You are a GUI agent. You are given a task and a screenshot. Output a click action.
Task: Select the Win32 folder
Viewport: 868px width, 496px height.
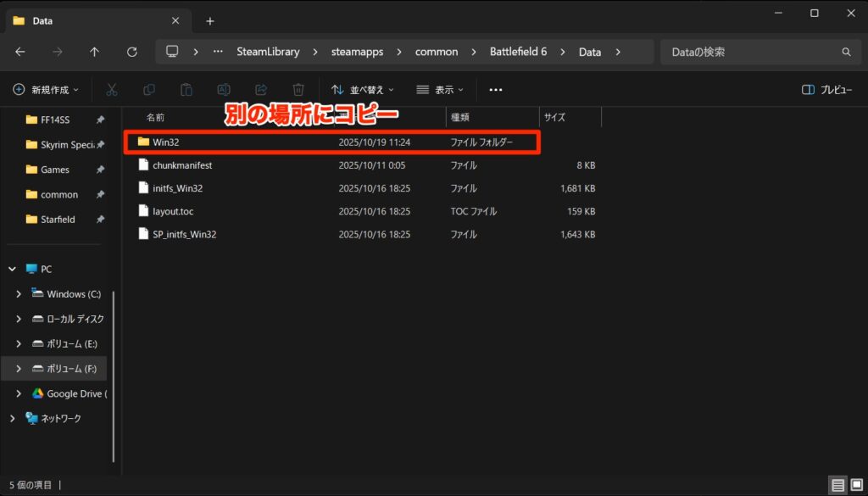coord(166,142)
